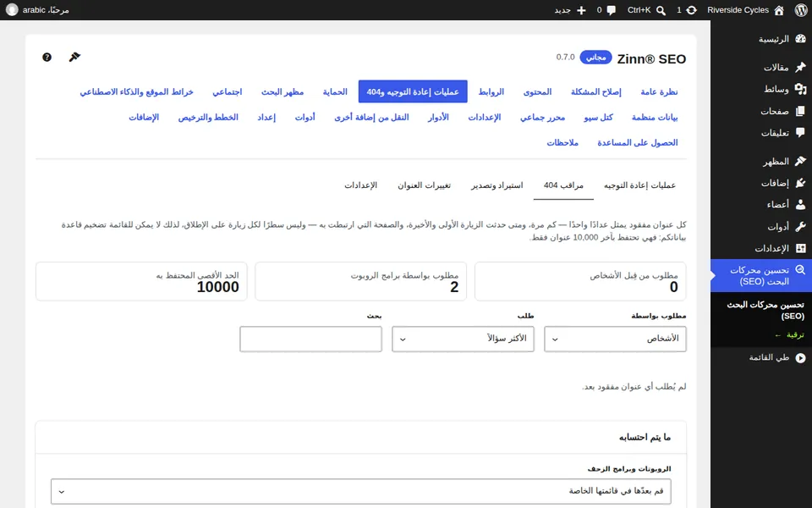Open the محرر جماعي tab
The width and height of the screenshot is (812, 508).
(543, 117)
